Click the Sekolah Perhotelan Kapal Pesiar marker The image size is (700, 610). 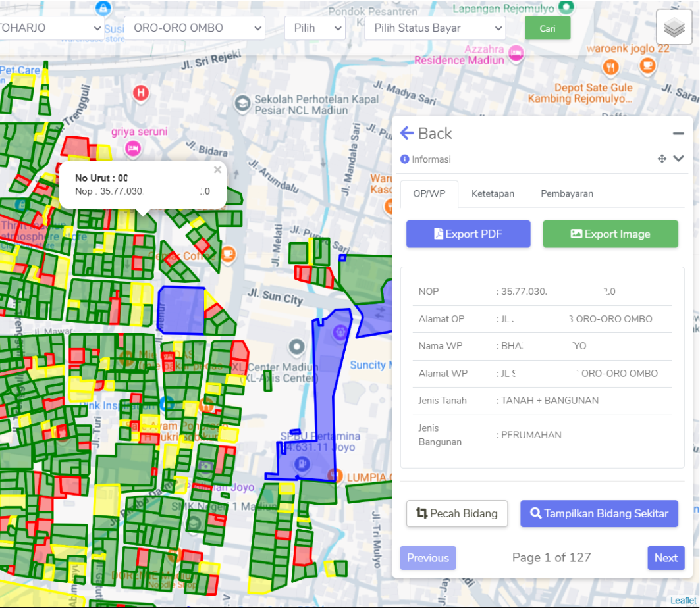(242, 104)
